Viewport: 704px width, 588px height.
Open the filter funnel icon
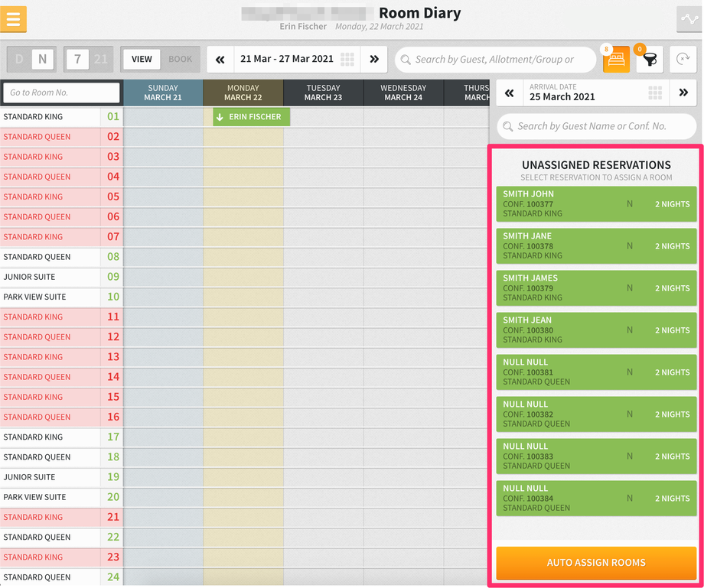click(x=650, y=59)
